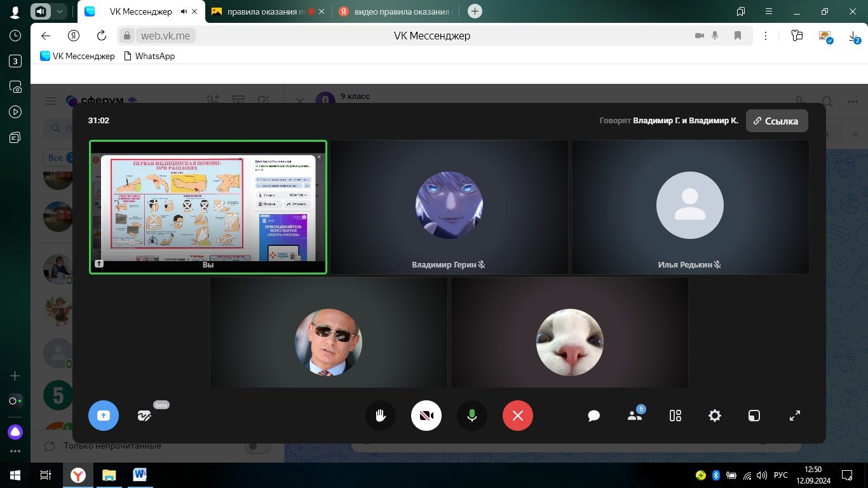Select the participant tile with cat avatar

(569, 332)
